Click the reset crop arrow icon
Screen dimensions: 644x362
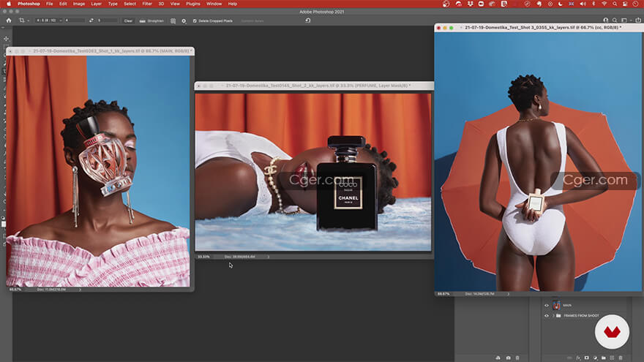[307, 20]
